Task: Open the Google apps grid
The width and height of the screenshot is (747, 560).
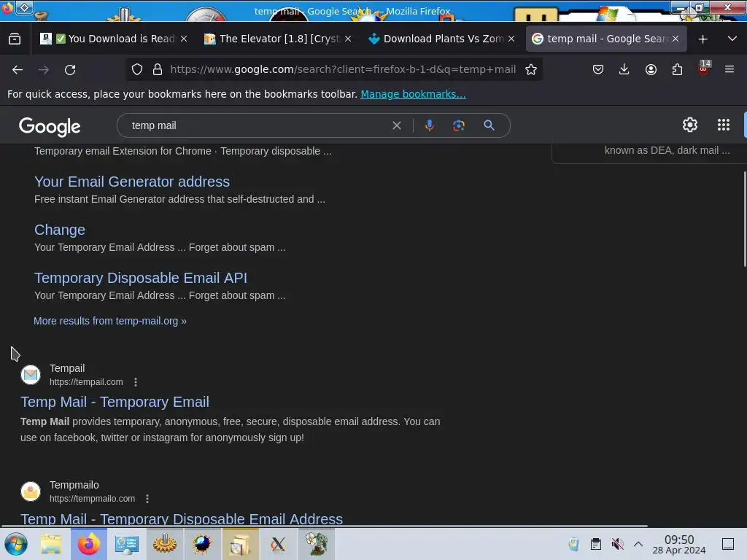Action: click(723, 125)
